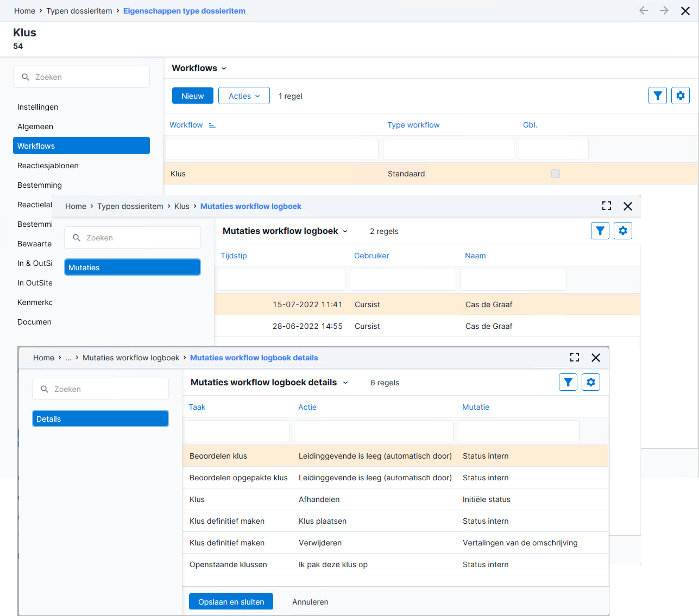Click filter icon in Mutaties workflow logboek
Viewport: 699px width, 616px height.
pyautogui.click(x=600, y=231)
